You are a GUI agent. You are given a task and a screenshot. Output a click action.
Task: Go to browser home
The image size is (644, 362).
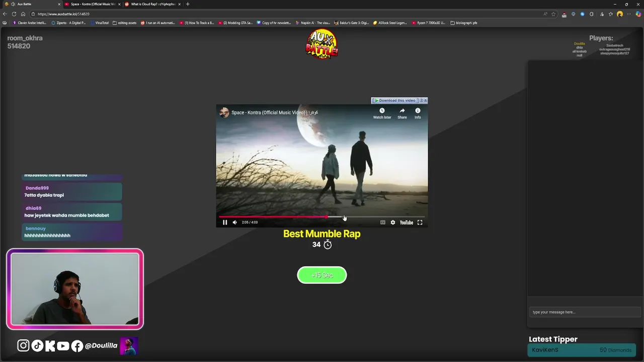(x=23, y=14)
